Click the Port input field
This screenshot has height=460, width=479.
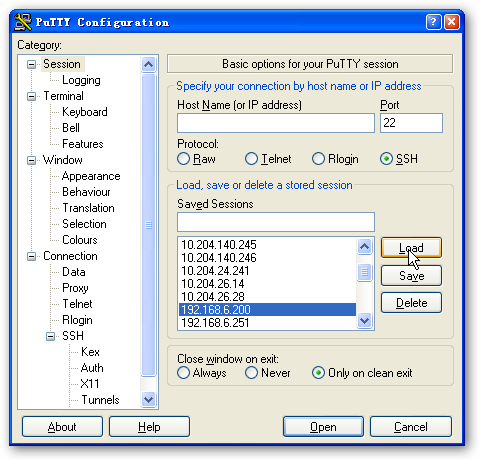point(411,123)
